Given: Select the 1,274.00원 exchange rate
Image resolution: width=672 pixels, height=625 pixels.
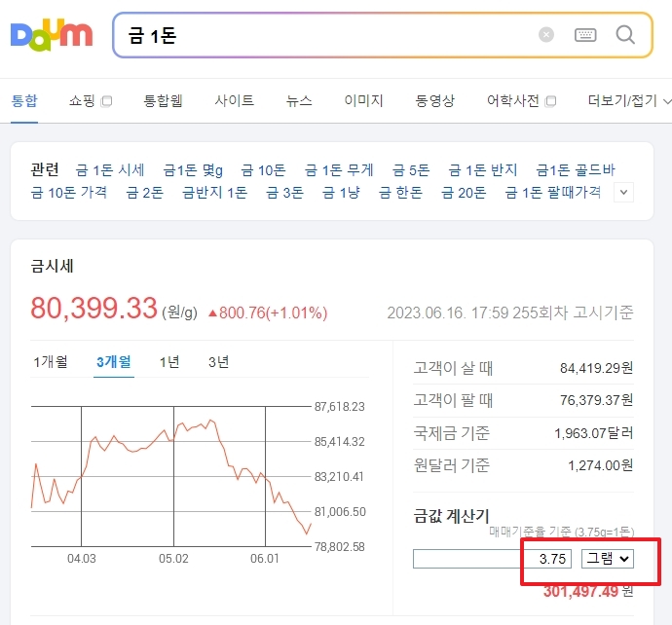Looking at the screenshot, I should pyautogui.click(x=601, y=465).
